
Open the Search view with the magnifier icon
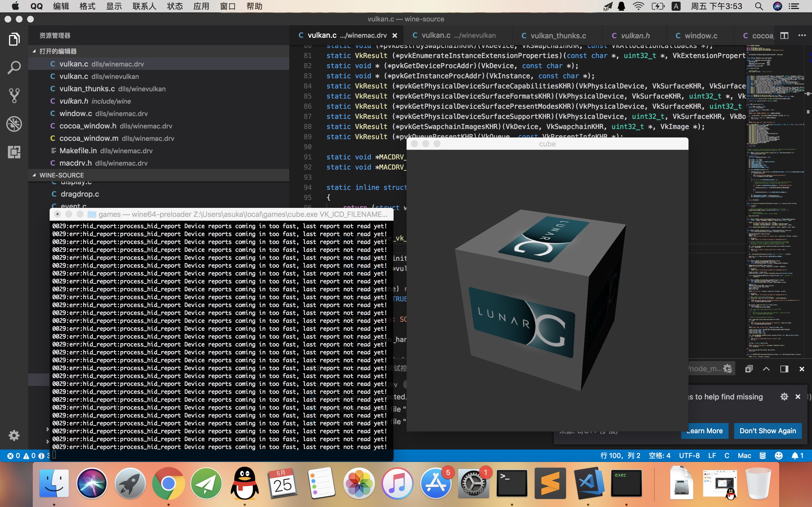coord(14,67)
